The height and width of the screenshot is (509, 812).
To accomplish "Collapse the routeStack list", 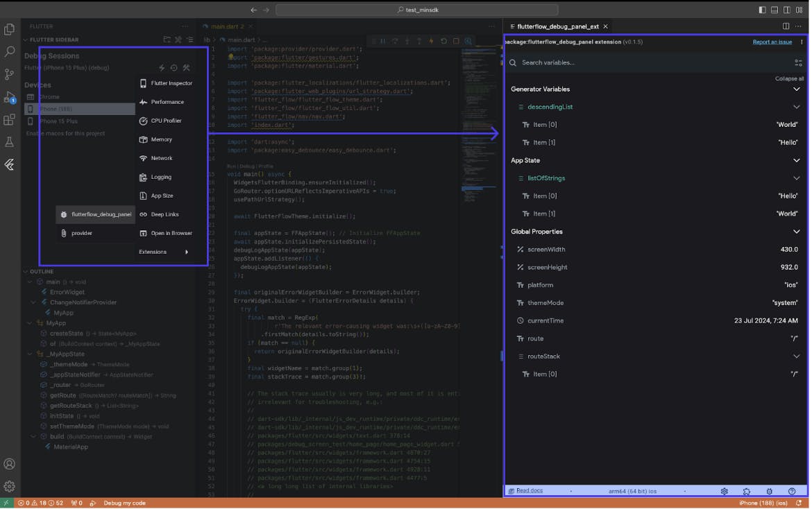I will pyautogui.click(x=796, y=356).
